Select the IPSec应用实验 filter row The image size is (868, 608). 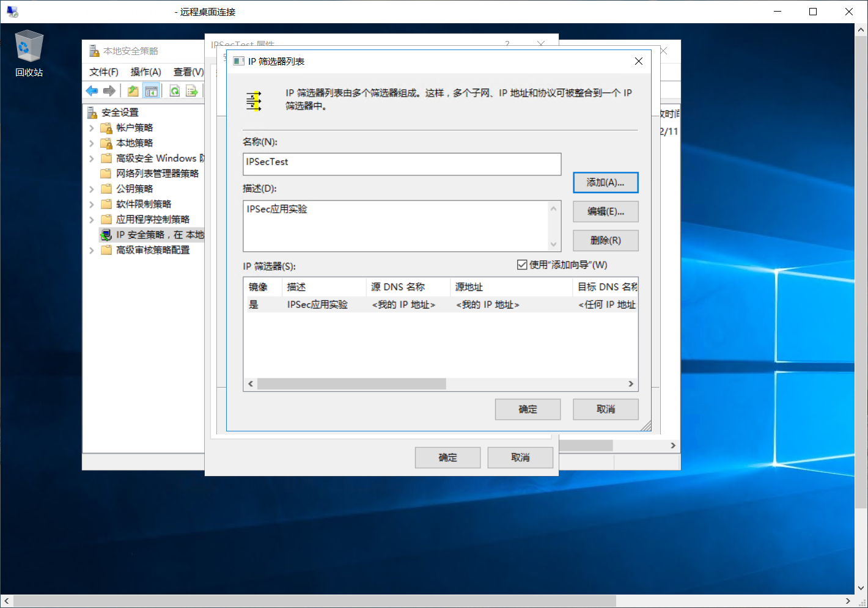441,304
